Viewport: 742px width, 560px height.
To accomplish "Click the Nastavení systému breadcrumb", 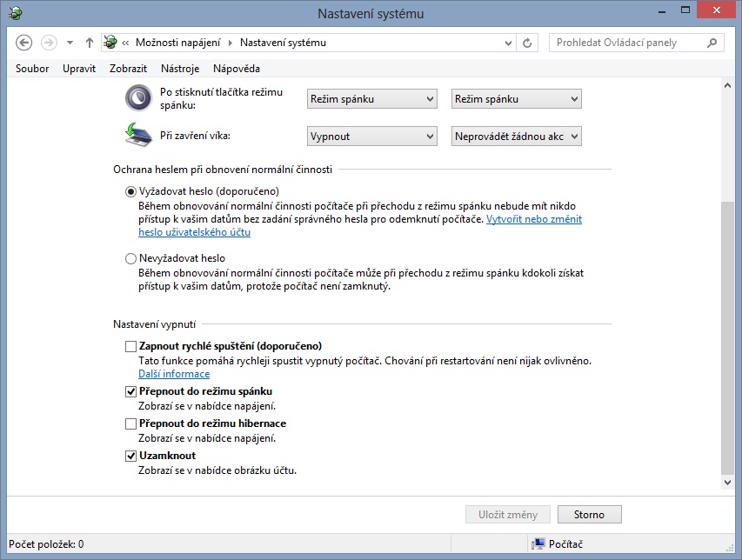I will [x=283, y=43].
